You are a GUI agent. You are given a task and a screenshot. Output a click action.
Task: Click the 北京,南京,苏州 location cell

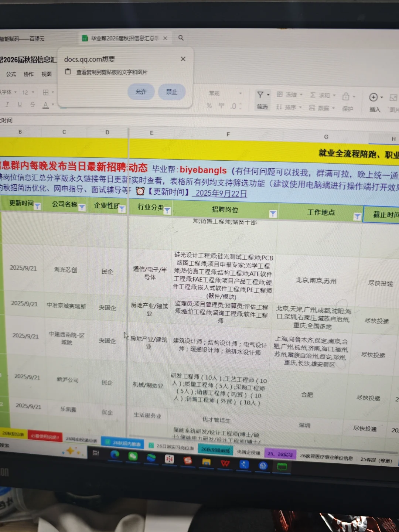click(316, 281)
